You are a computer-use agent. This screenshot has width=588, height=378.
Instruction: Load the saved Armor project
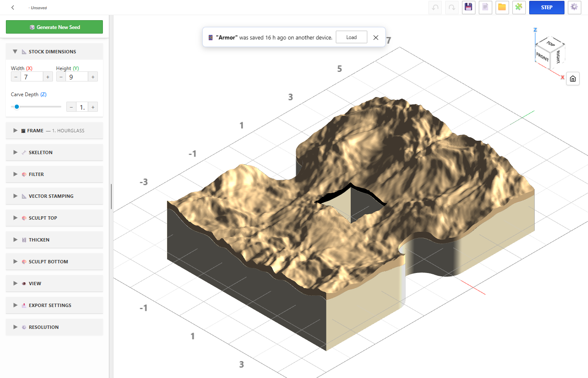point(352,37)
